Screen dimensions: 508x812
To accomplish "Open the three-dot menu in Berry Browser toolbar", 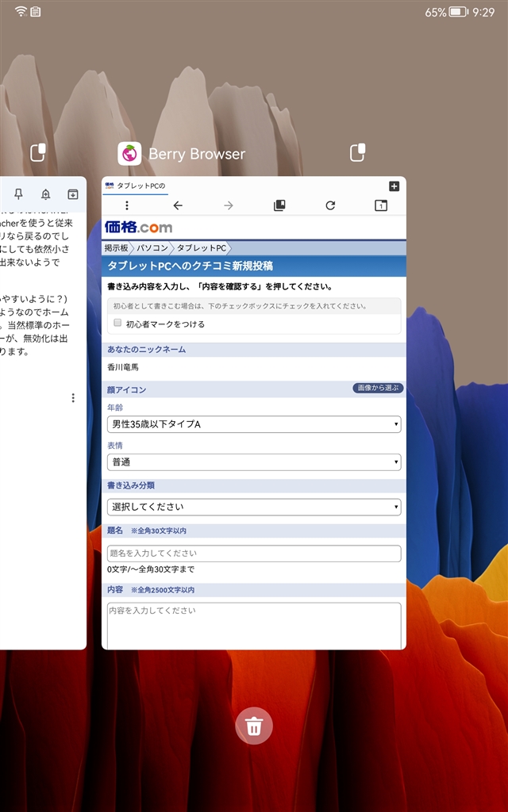I will (126, 205).
